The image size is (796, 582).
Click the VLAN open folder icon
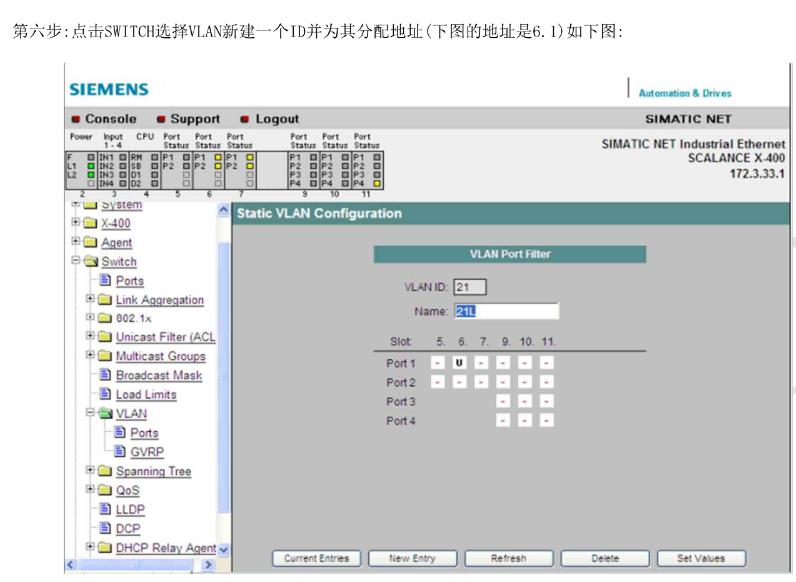click(x=105, y=413)
